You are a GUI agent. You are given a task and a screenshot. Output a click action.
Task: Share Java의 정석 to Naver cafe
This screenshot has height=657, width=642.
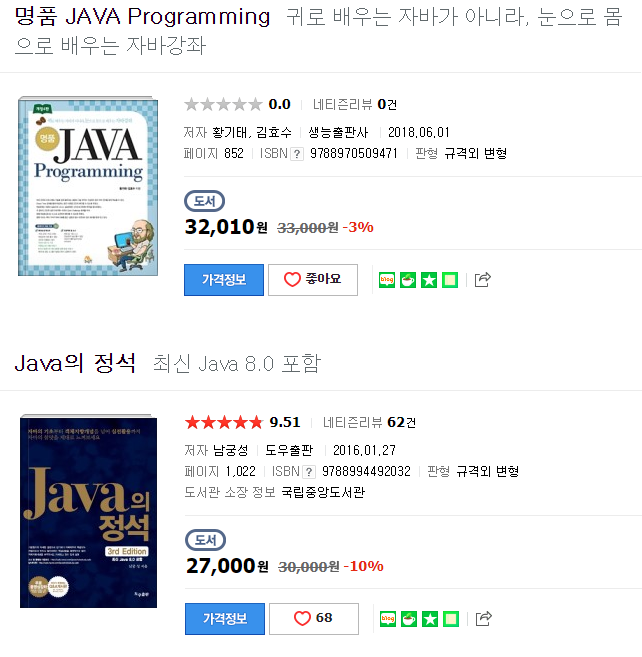click(x=409, y=619)
